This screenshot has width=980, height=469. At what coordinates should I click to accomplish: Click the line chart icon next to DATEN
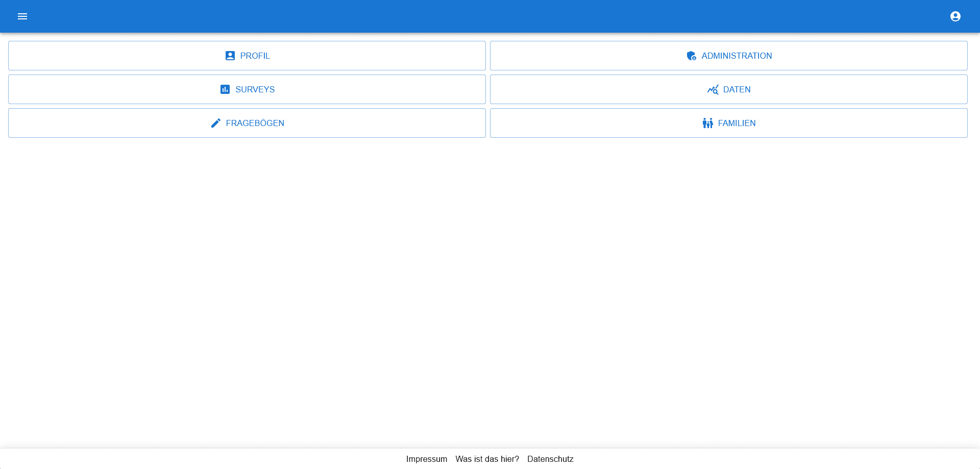pyautogui.click(x=713, y=89)
